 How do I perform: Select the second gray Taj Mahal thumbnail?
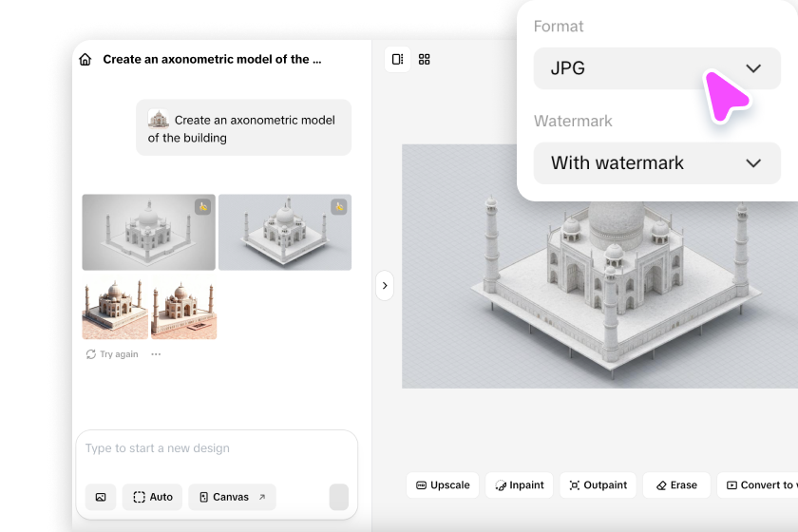click(284, 233)
